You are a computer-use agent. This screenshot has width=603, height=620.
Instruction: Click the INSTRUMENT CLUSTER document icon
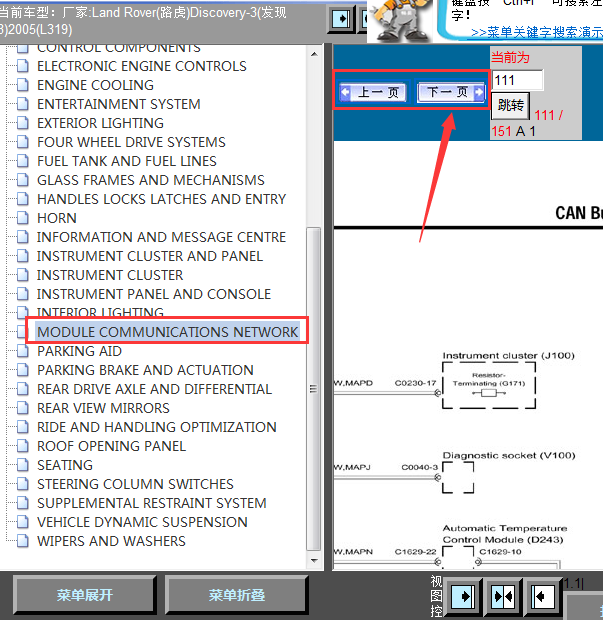(x=23, y=275)
